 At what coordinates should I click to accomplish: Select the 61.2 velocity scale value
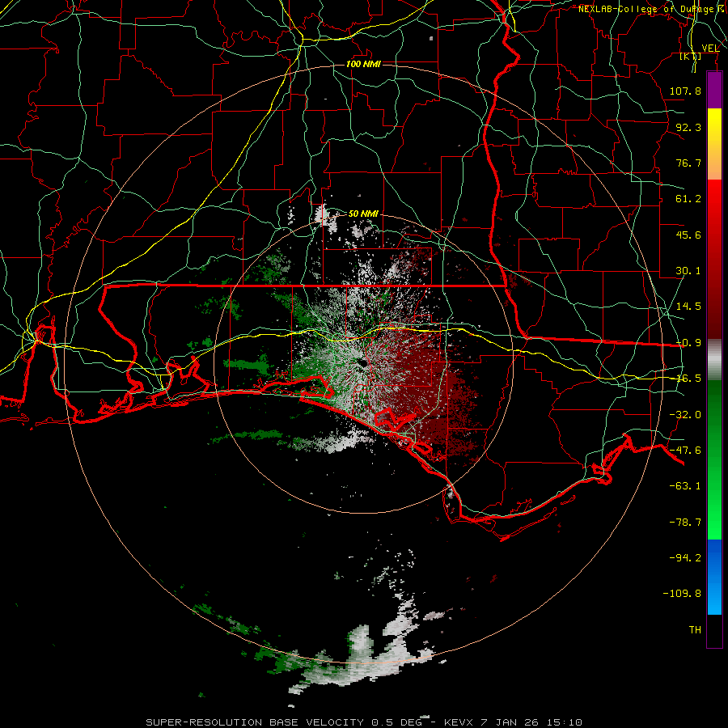click(x=688, y=199)
